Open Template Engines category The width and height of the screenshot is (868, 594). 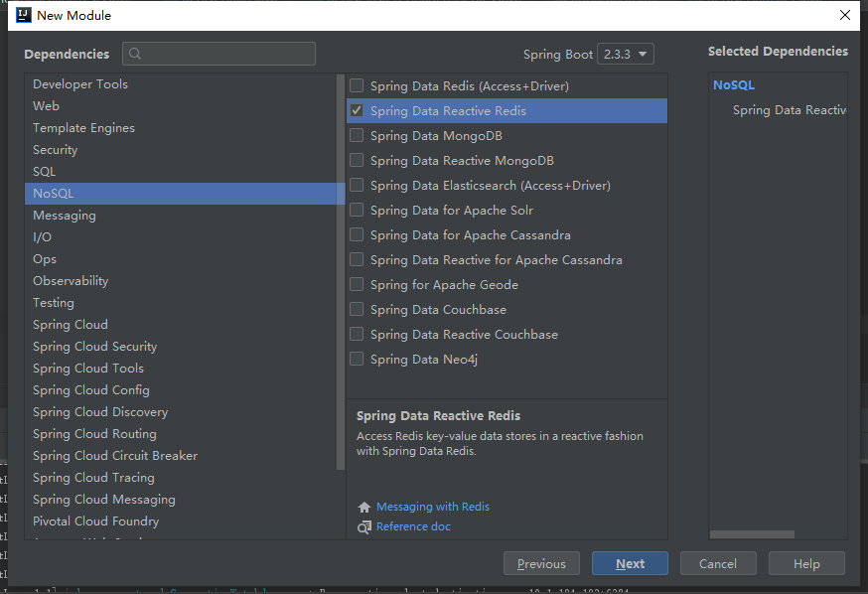tap(181, 128)
